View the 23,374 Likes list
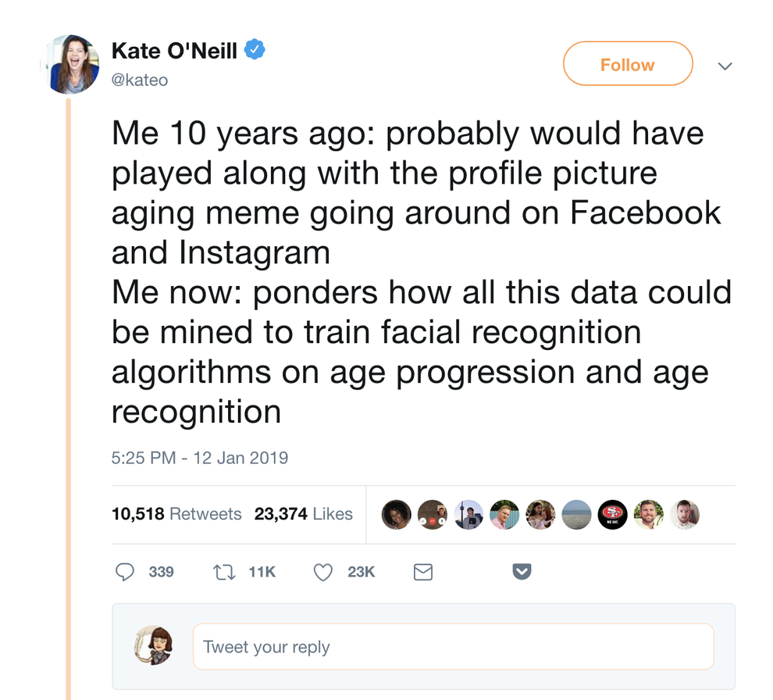Screen dimensions: 773x700 (304, 514)
